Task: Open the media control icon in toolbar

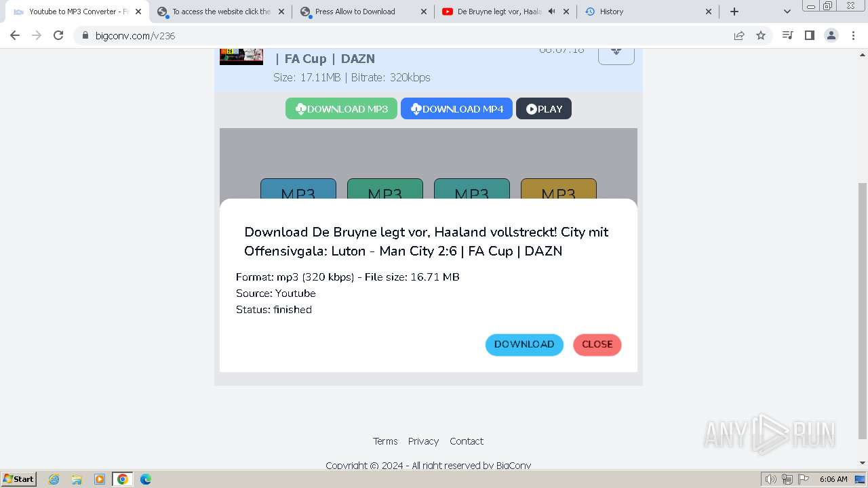Action: pyautogui.click(x=787, y=35)
